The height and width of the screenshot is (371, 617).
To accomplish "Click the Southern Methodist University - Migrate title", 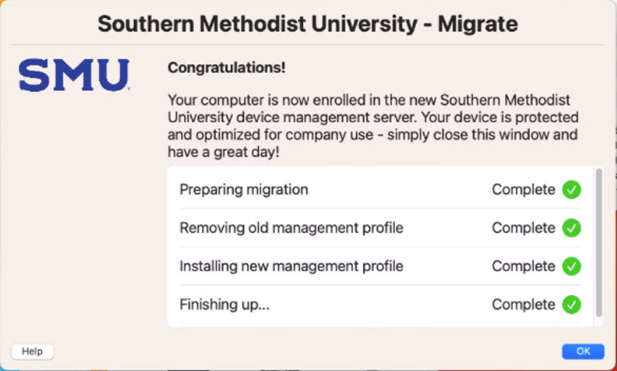I will click(x=308, y=24).
